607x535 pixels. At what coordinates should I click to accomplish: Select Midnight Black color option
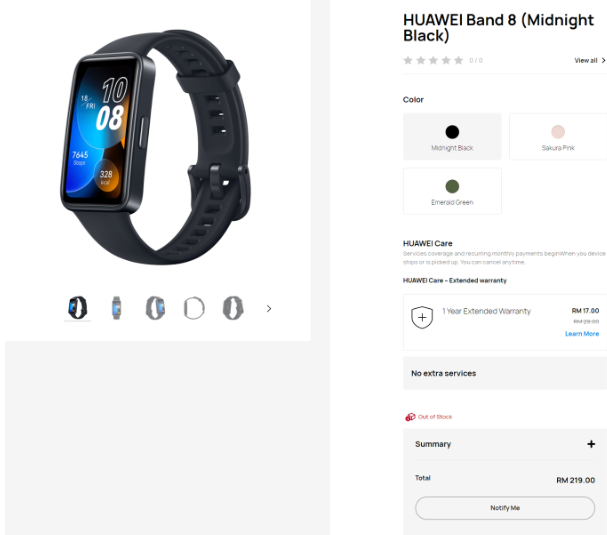click(452, 137)
